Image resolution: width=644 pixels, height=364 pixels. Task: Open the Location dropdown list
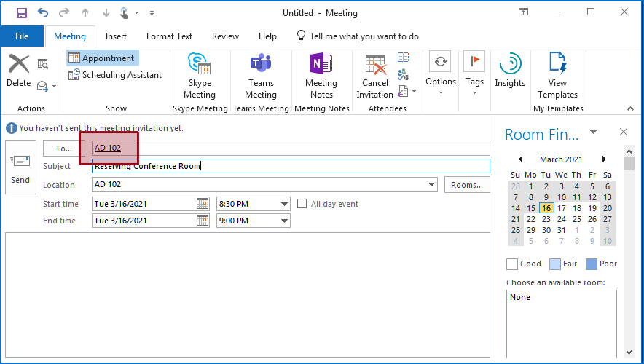coord(432,185)
